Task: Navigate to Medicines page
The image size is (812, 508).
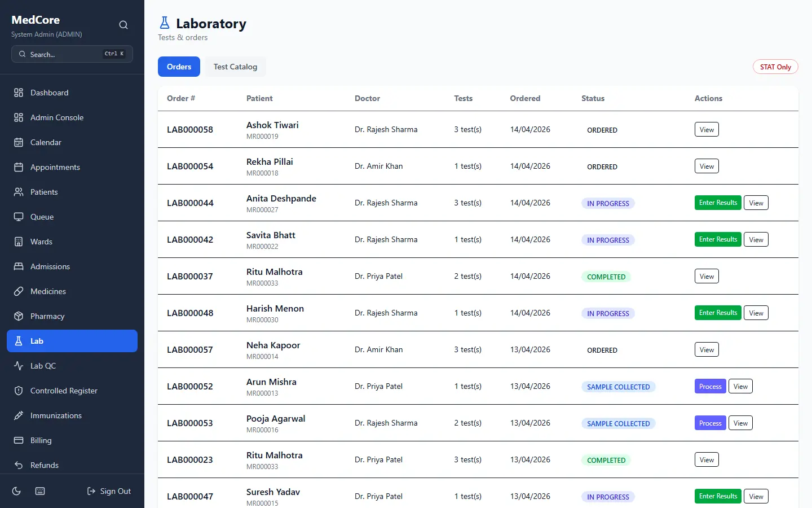Action: coord(72,291)
